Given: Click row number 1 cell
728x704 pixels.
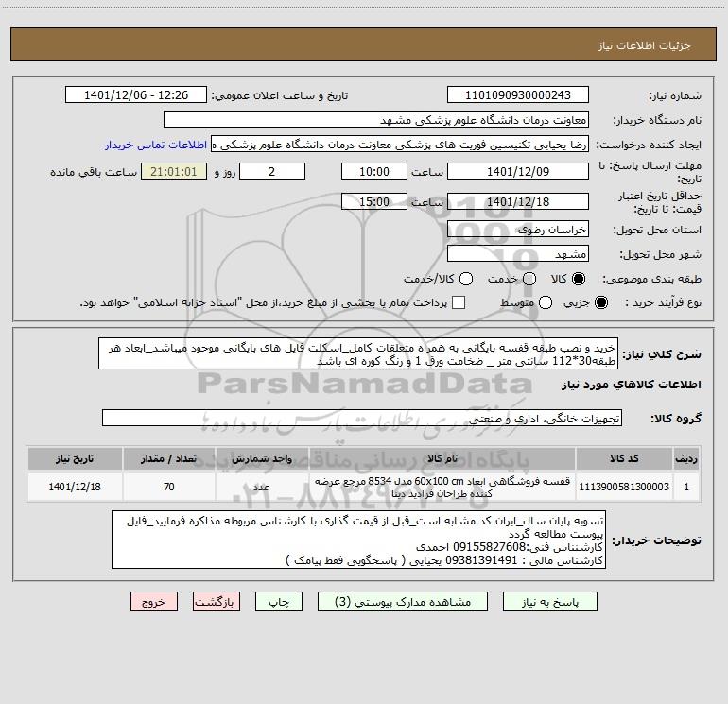Looking at the screenshot, I should coord(686,487).
